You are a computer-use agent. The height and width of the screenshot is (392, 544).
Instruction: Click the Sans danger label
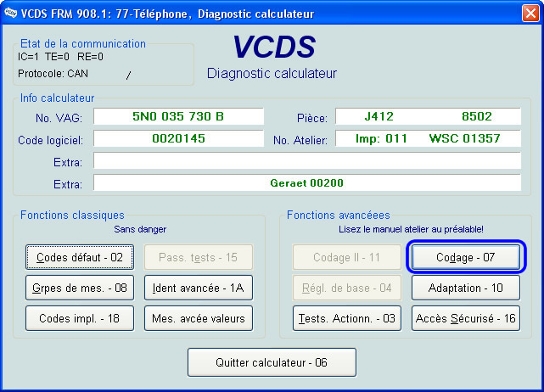pos(140,229)
